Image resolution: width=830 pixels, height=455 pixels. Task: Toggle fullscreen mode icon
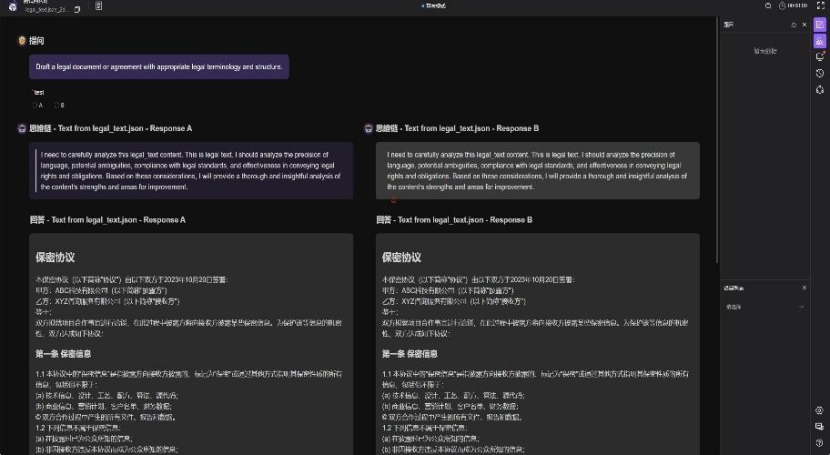click(820, 6)
